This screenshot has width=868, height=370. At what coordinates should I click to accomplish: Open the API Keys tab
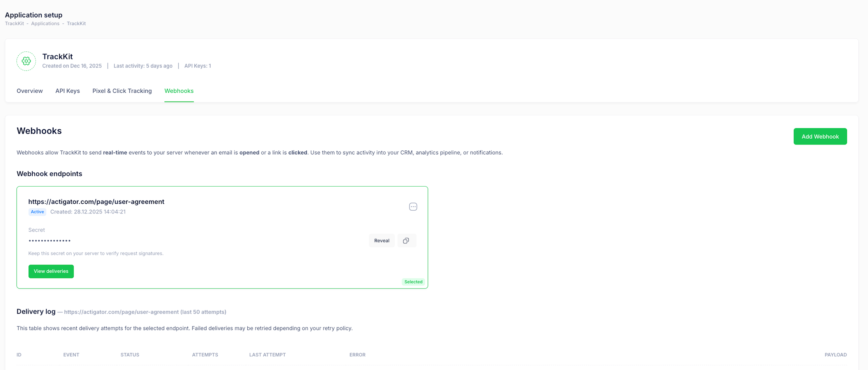click(x=67, y=91)
